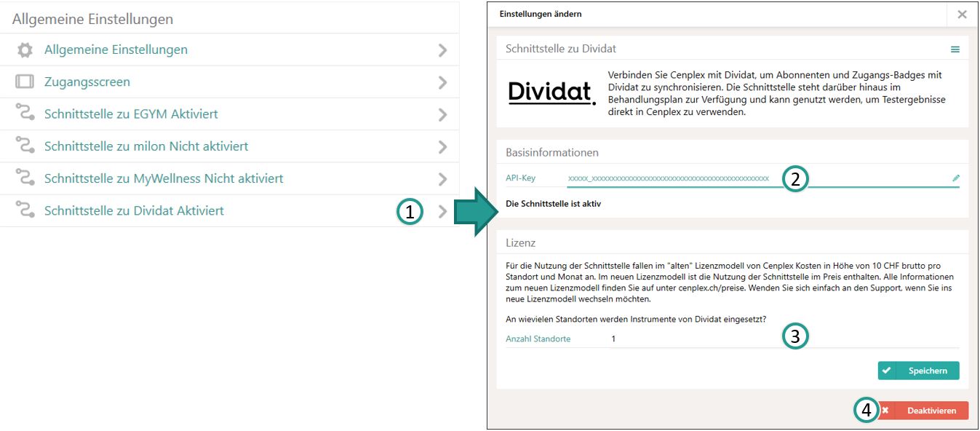Expand the Dividat interface row chevron
The image size is (980, 431).
click(442, 212)
